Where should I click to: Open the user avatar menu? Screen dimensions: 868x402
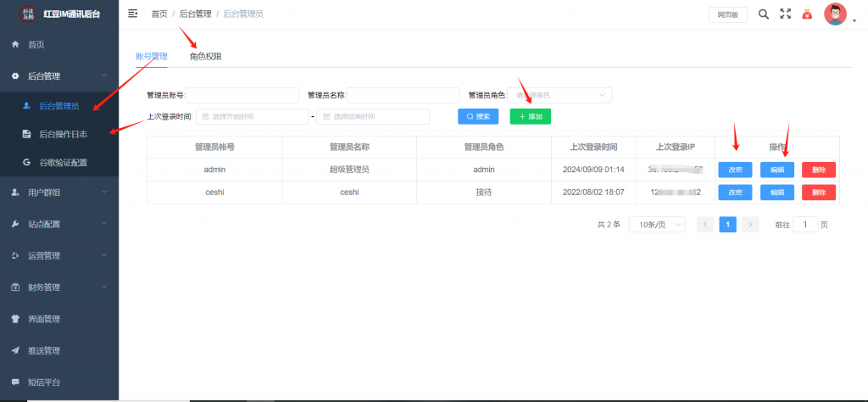coord(835,14)
